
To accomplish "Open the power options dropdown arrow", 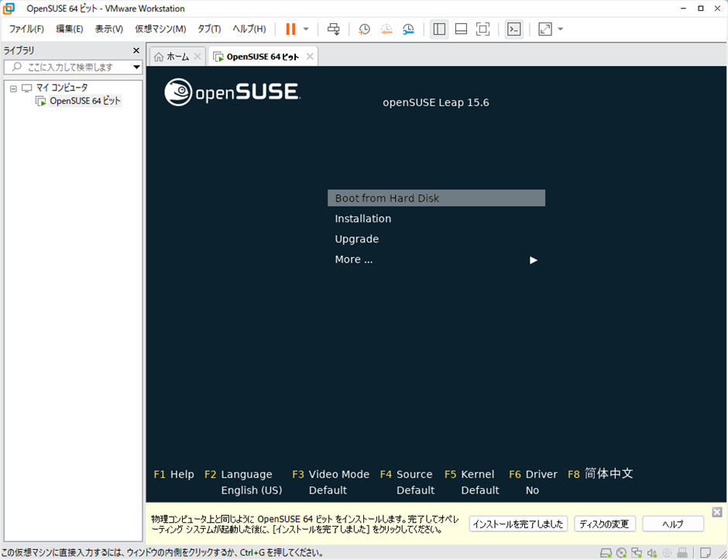I will click(306, 29).
